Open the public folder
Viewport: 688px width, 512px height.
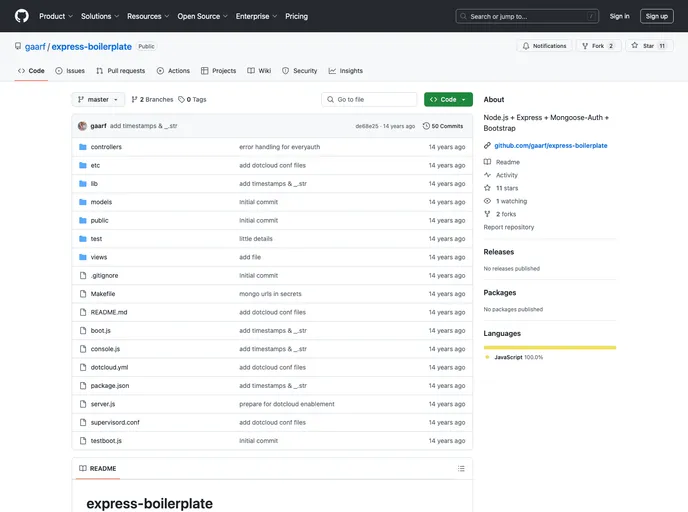pos(99,221)
